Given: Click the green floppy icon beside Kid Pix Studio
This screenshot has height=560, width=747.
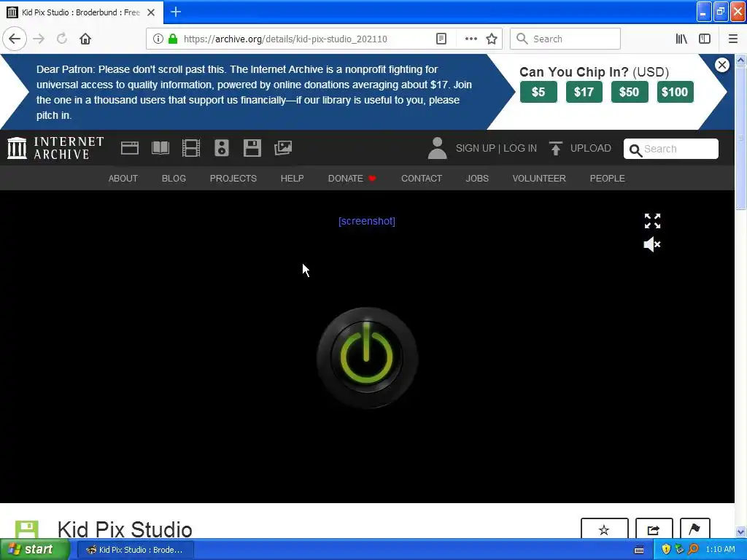Looking at the screenshot, I should click(x=27, y=529).
